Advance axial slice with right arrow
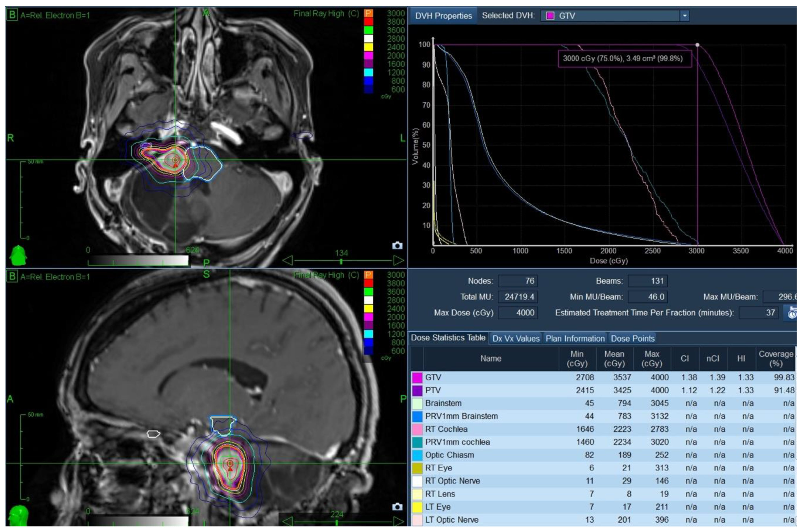803x532 pixels. [x=399, y=261]
